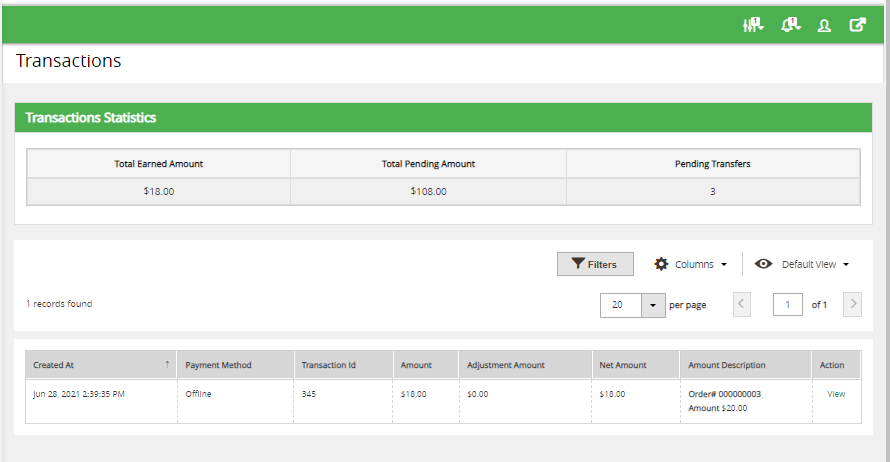Click the Order# 000000003 description text
The image size is (890, 462).
(724, 394)
